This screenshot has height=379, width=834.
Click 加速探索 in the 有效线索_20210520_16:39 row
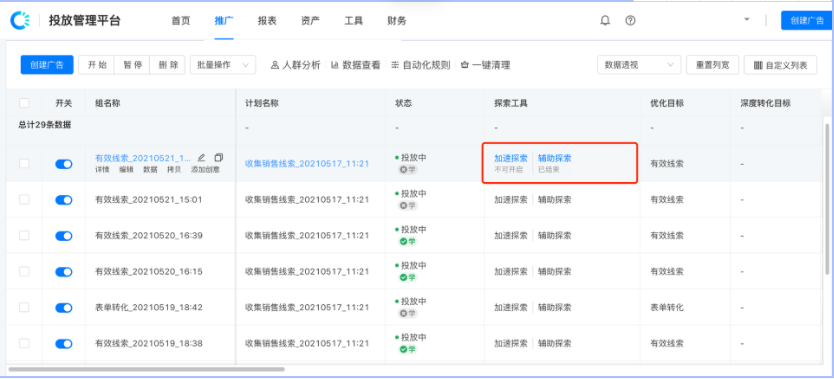click(x=511, y=235)
